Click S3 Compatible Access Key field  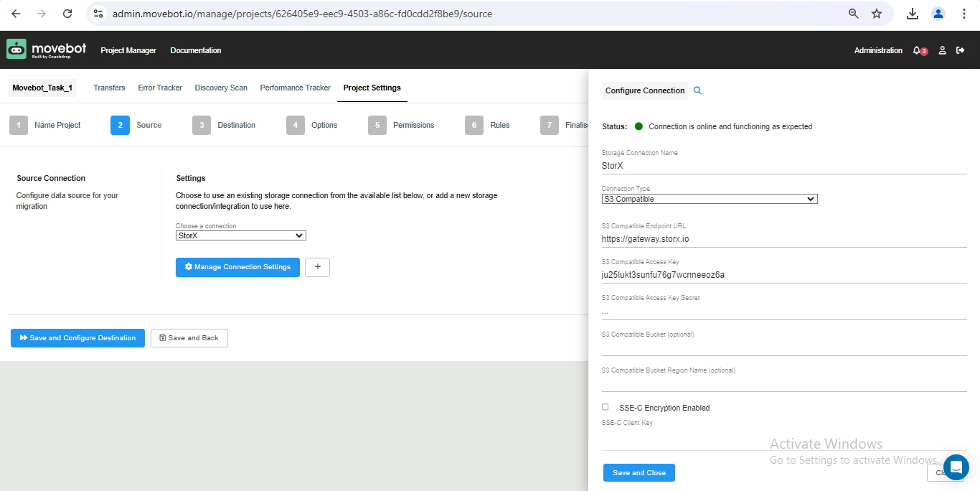(x=784, y=274)
